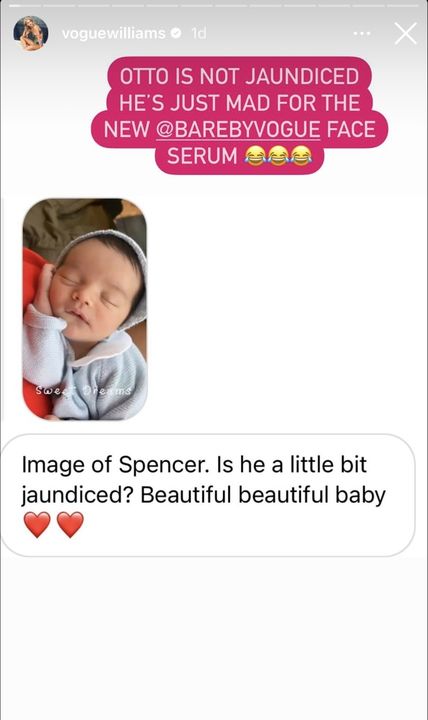Tap the 'Beautiful beautiful baby' line
This screenshot has height=720, width=428.
coord(263,495)
